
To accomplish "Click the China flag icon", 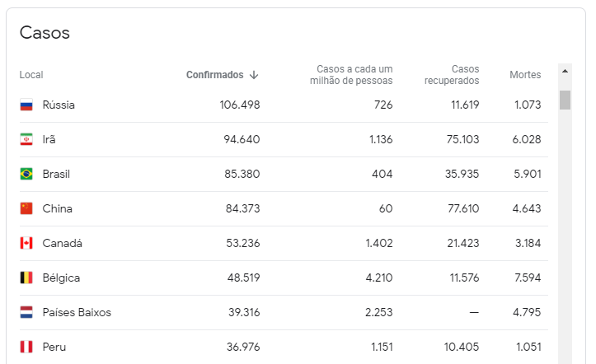I will pyautogui.click(x=26, y=209).
